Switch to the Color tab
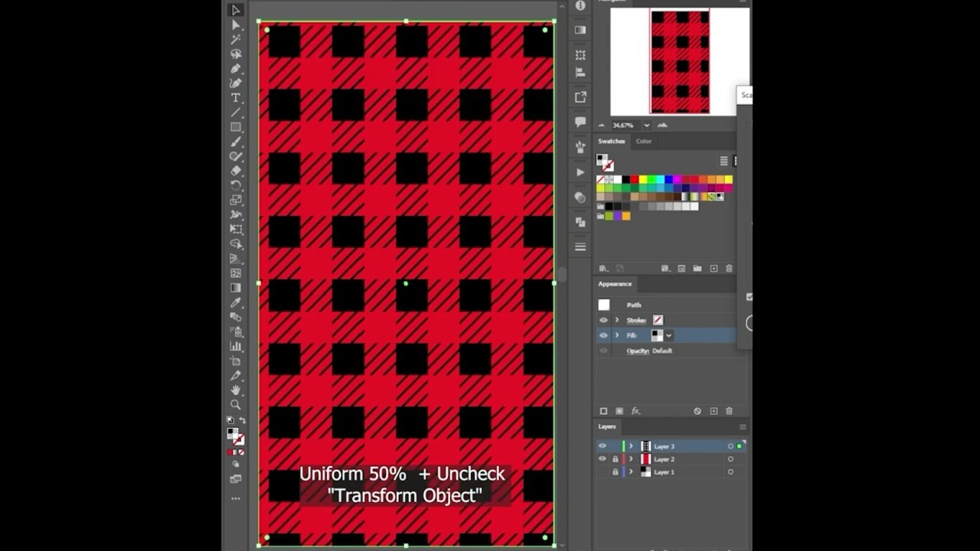Screen dimensions: 980x551 point(644,141)
